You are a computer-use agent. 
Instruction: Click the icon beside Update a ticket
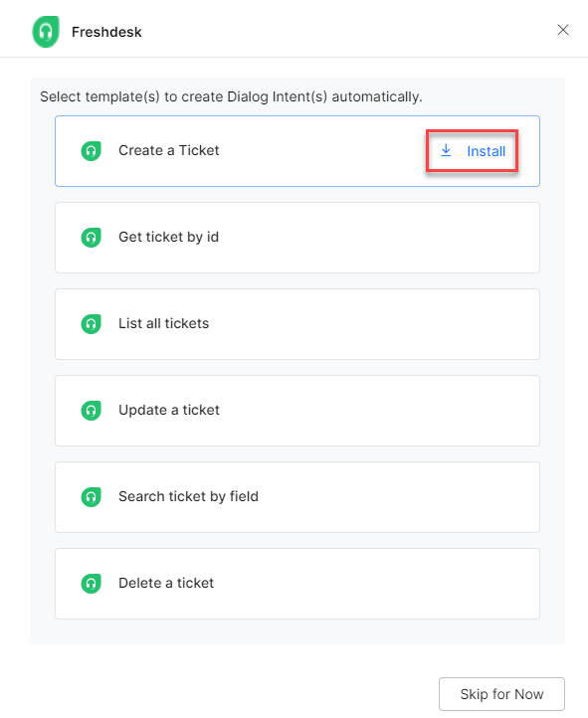[x=92, y=411]
